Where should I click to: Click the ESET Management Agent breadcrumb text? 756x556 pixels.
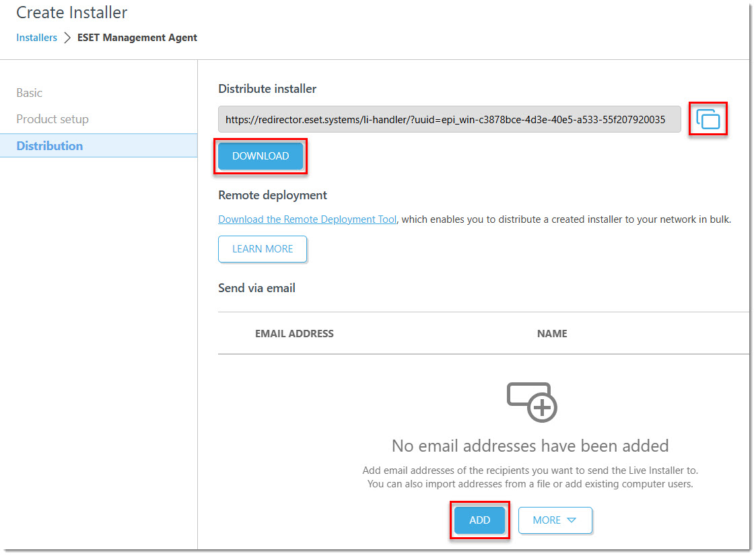[x=137, y=38]
